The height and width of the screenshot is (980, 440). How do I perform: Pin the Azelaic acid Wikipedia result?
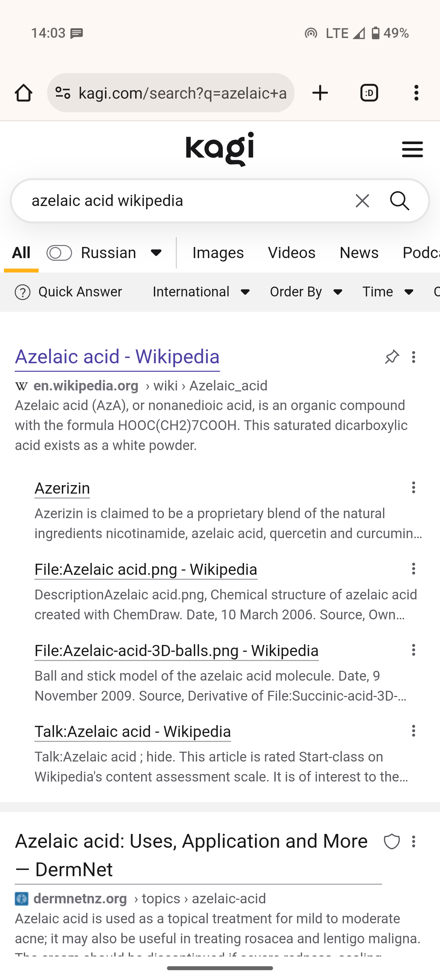(392, 357)
